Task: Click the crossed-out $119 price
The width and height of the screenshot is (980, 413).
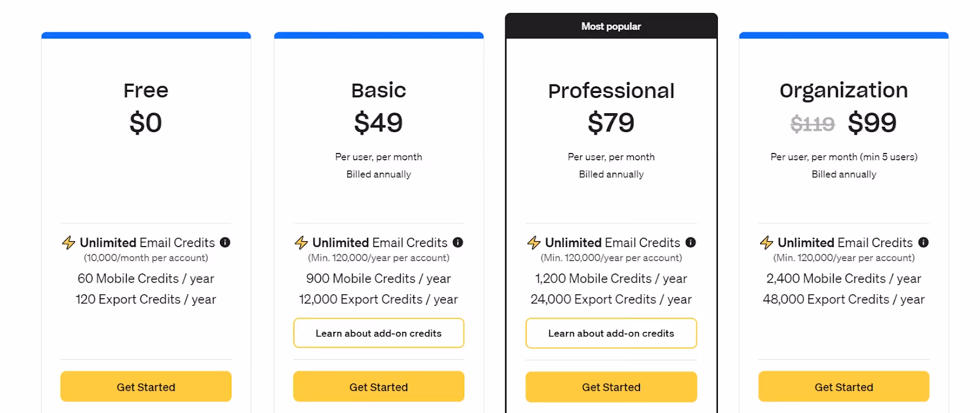Action: [x=812, y=122]
